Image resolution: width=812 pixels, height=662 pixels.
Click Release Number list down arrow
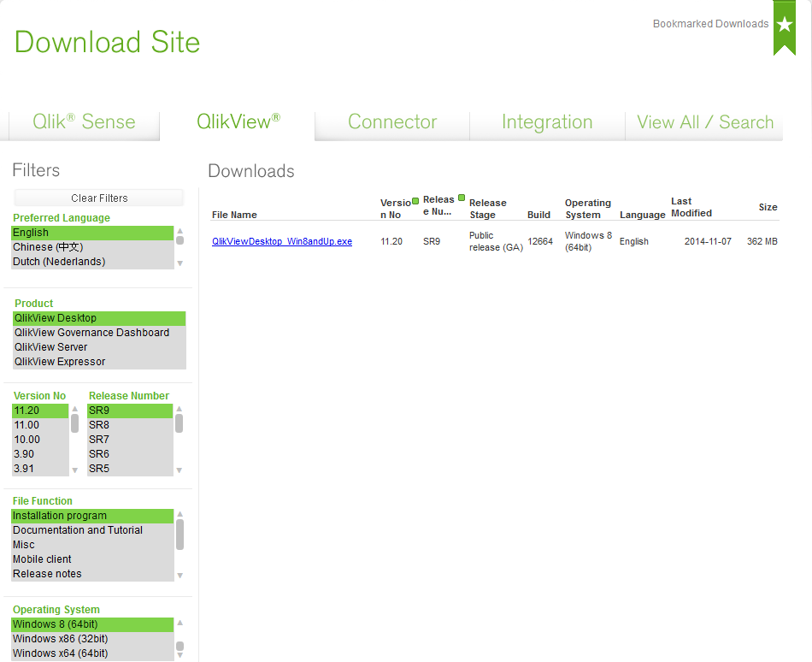pyautogui.click(x=179, y=470)
